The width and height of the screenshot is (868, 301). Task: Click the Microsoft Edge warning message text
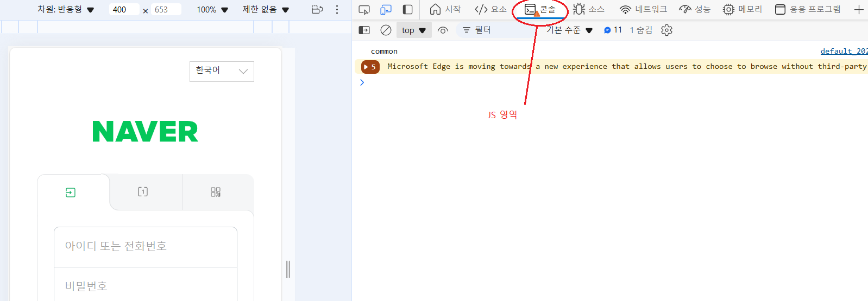(x=627, y=67)
